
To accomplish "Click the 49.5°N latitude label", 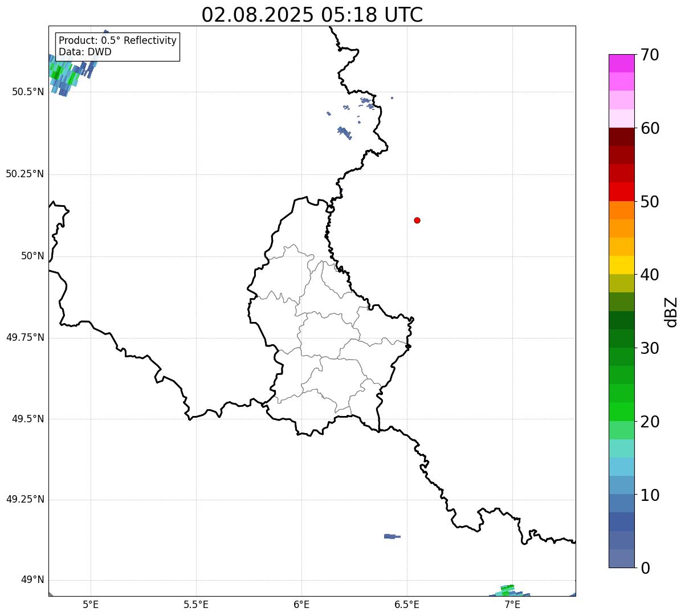I will pyautogui.click(x=28, y=419).
